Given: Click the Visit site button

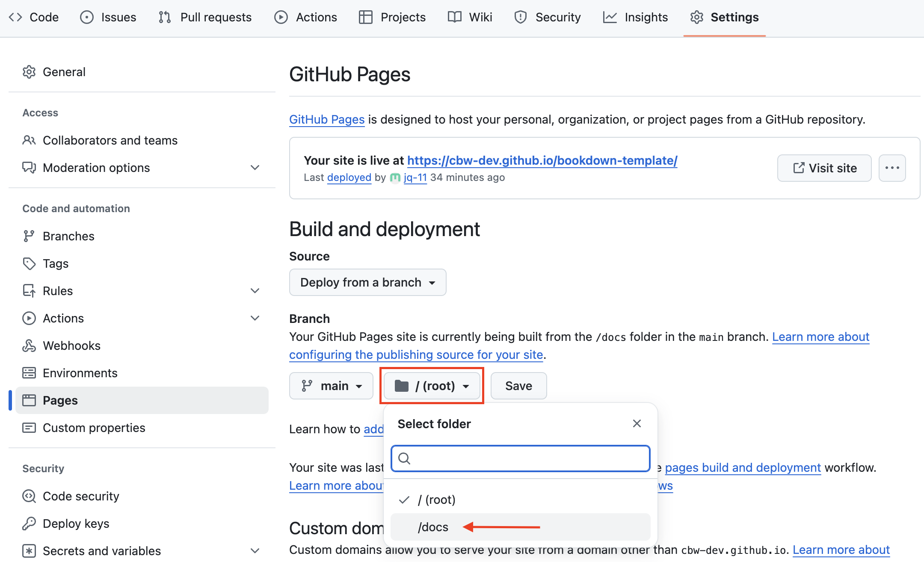Looking at the screenshot, I should [x=824, y=168].
